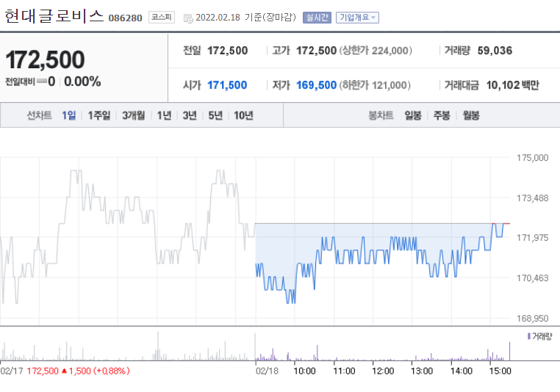Select the 3개월 line chart tab
This screenshot has height=392, width=560.
(134, 115)
